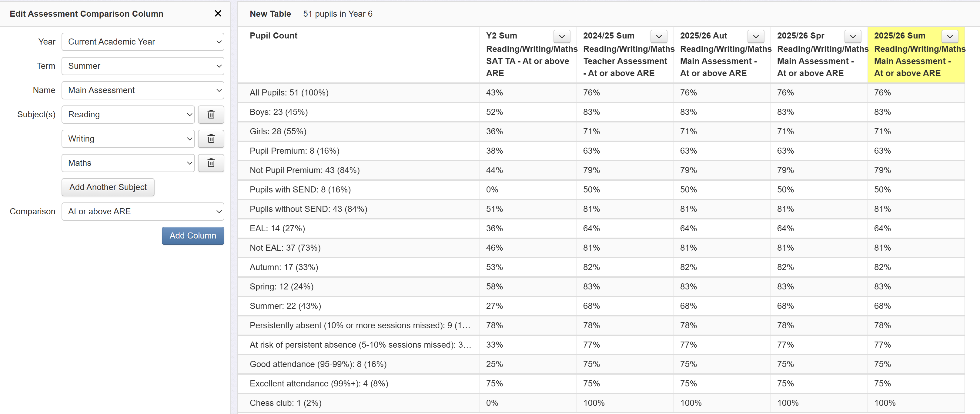Open the 2025/26 Spr column menu arrow

tap(853, 36)
